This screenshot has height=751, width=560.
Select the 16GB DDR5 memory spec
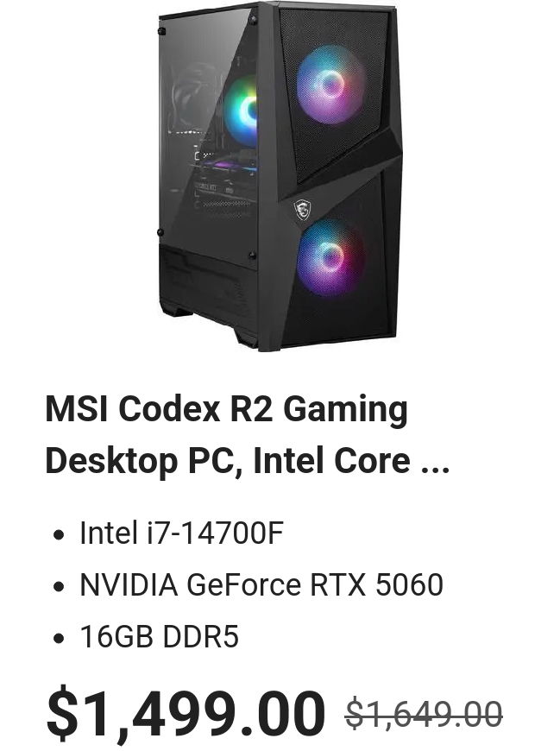159,636
